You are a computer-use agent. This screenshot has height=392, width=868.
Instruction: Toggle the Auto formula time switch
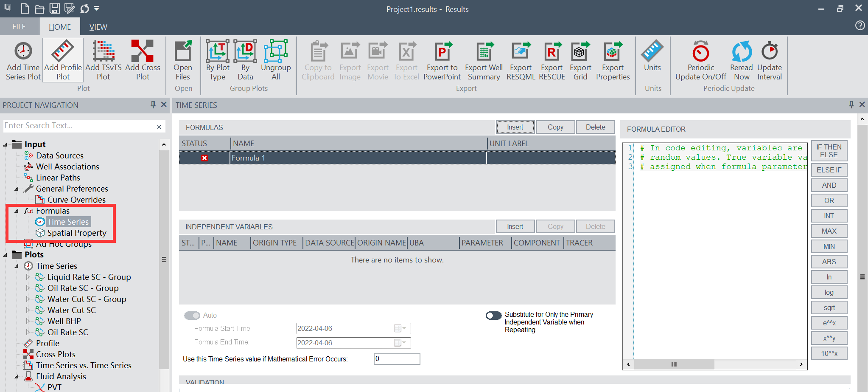pos(192,315)
